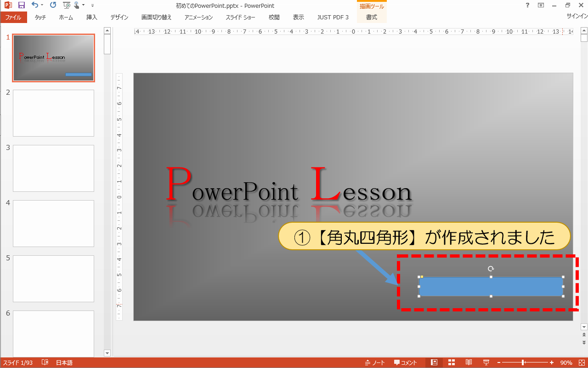Click the spell check status icon
Image resolution: width=588 pixels, height=368 pixels.
[x=45, y=362]
